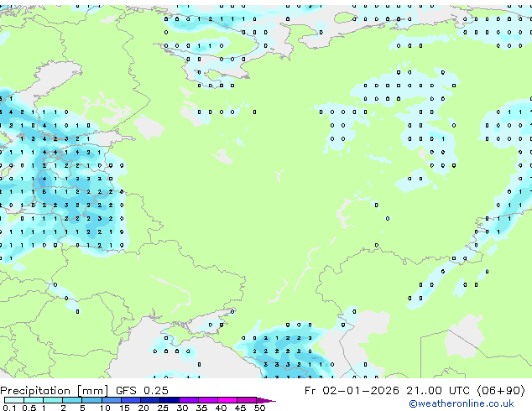Click the "0.1" legend scale label
This screenshot has height=411, width=532.
point(10,408)
